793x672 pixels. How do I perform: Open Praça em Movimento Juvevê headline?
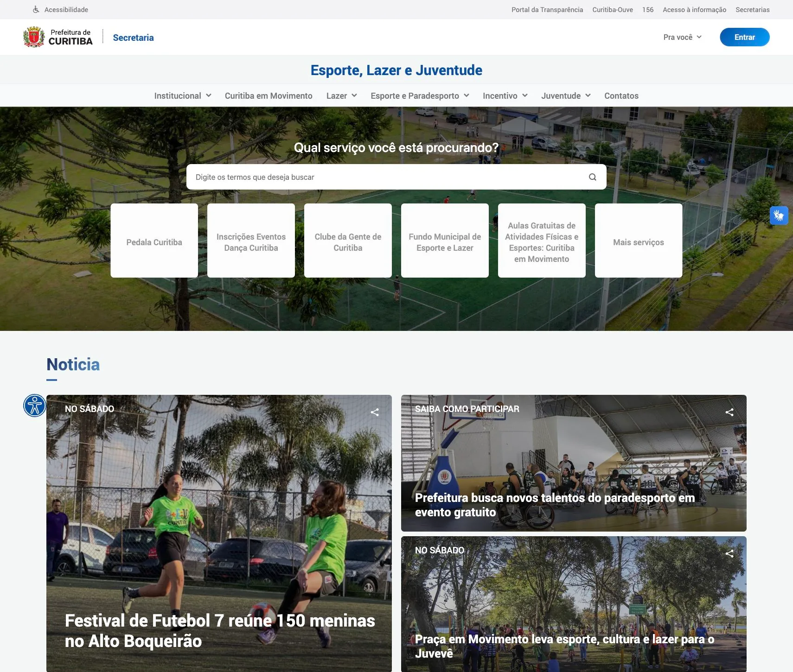[564, 646]
